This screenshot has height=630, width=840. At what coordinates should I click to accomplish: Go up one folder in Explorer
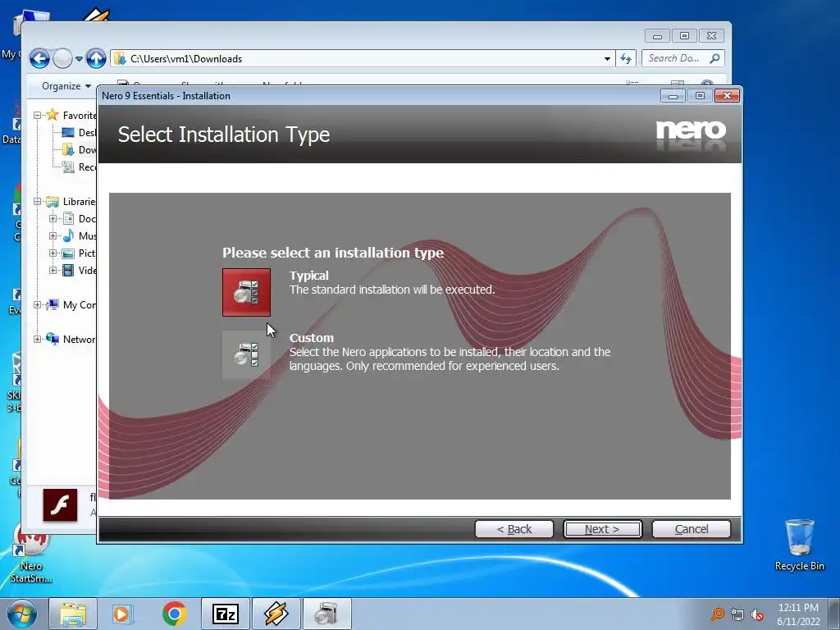click(x=96, y=58)
